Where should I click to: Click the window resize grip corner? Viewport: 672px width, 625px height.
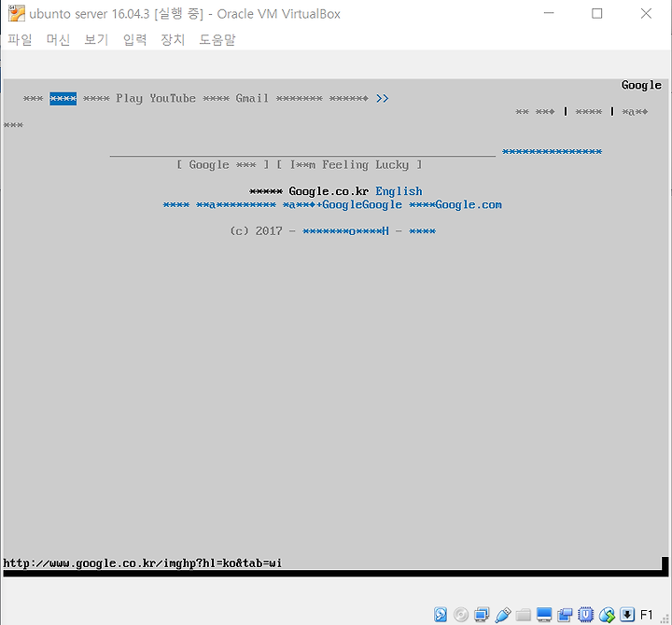click(x=665, y=618)
